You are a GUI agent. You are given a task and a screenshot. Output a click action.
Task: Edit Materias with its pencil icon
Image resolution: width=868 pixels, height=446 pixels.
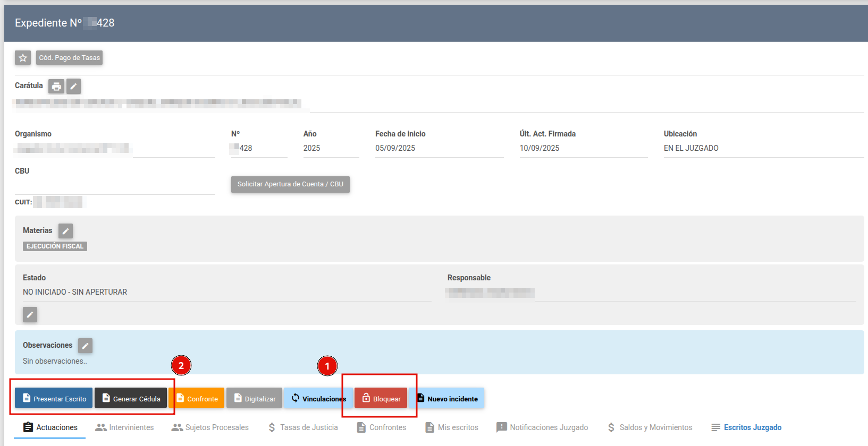click(65, 231)
